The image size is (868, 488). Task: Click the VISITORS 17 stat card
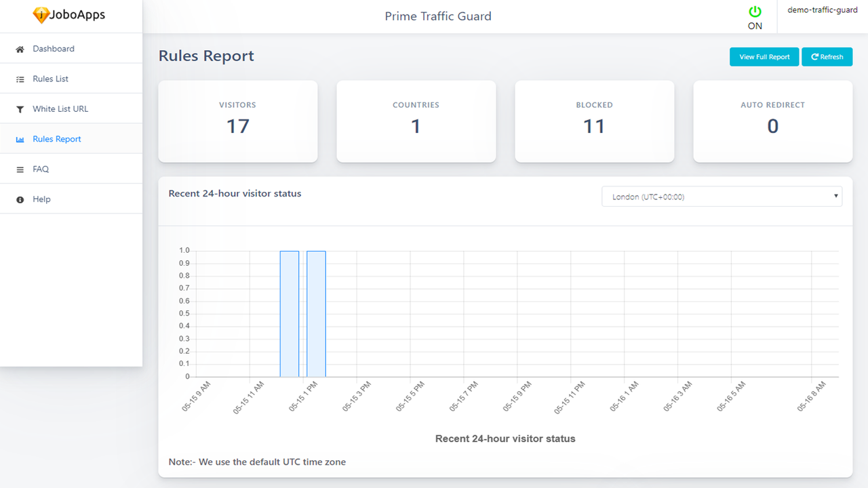[x=238, y=121]
